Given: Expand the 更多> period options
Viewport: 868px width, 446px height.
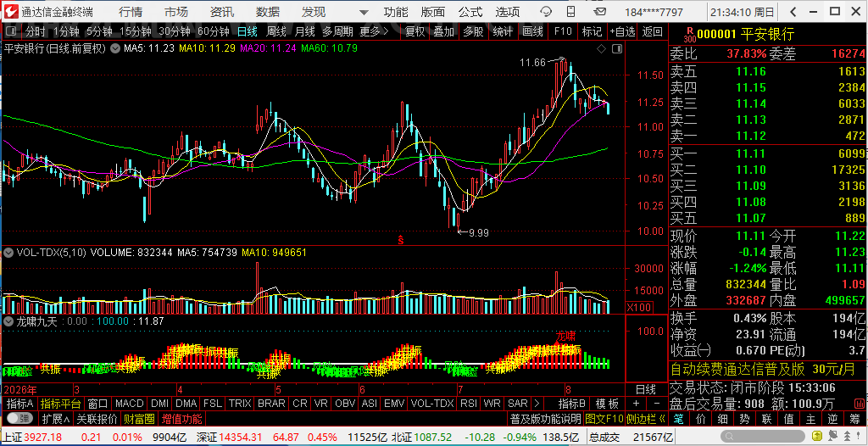Looking at the screenshot, I should point(374,31).
